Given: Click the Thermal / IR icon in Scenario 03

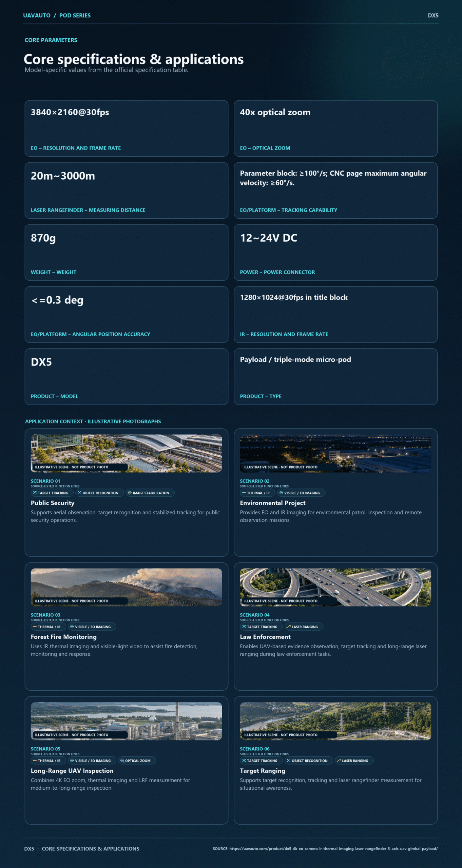Looking at the screenshot, I should click(x=35, y=627).
